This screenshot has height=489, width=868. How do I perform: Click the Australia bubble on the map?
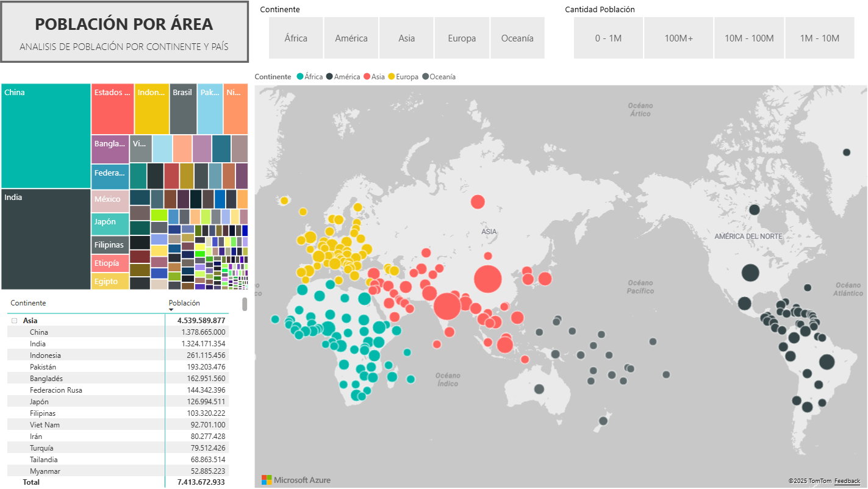tap(539, 389)
